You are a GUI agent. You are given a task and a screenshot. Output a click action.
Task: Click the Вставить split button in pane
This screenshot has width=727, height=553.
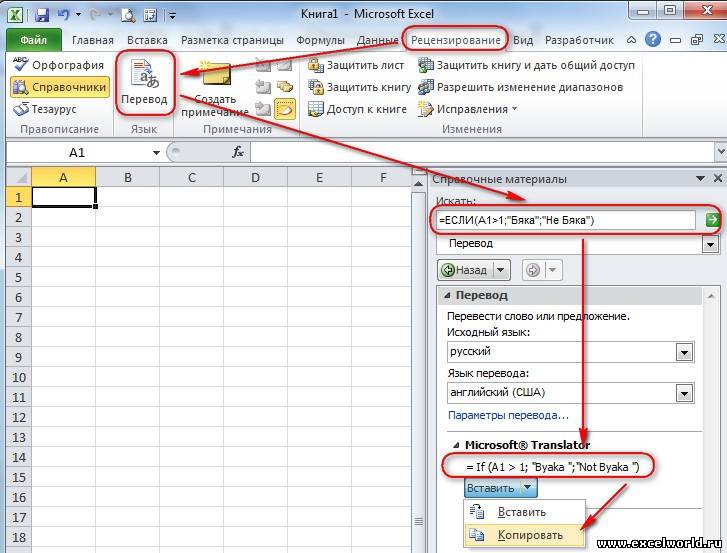click(500, 488)
